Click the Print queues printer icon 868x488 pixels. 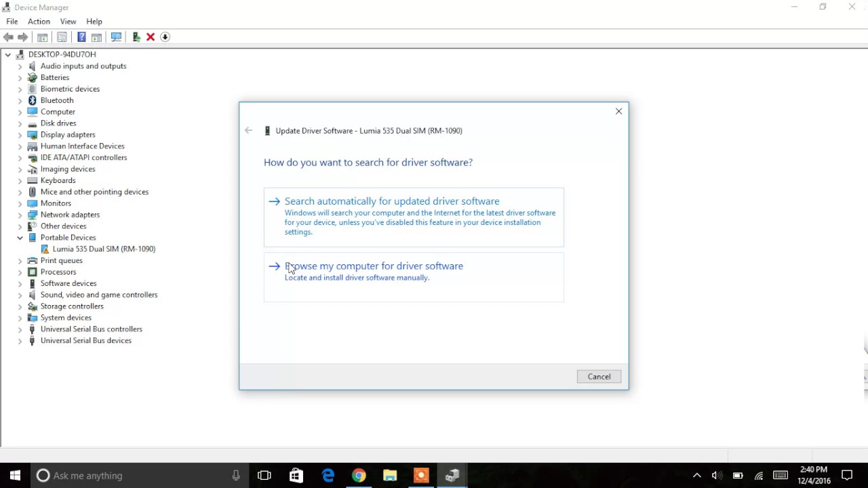coord(32,260)
